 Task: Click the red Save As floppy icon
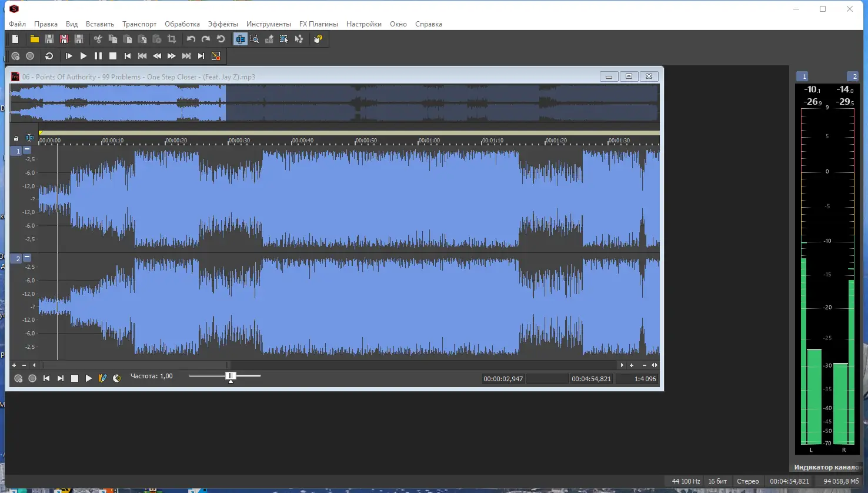[x=64, y=39]
